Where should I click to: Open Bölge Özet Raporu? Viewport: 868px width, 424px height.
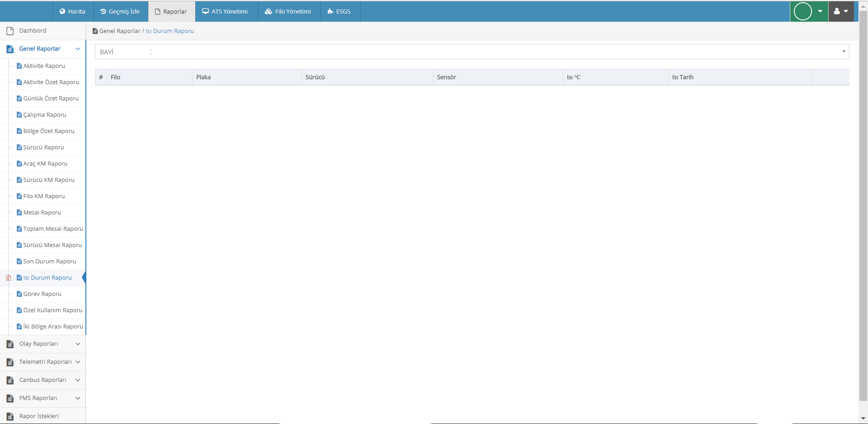pyautogui.click(x=49, y=131)
